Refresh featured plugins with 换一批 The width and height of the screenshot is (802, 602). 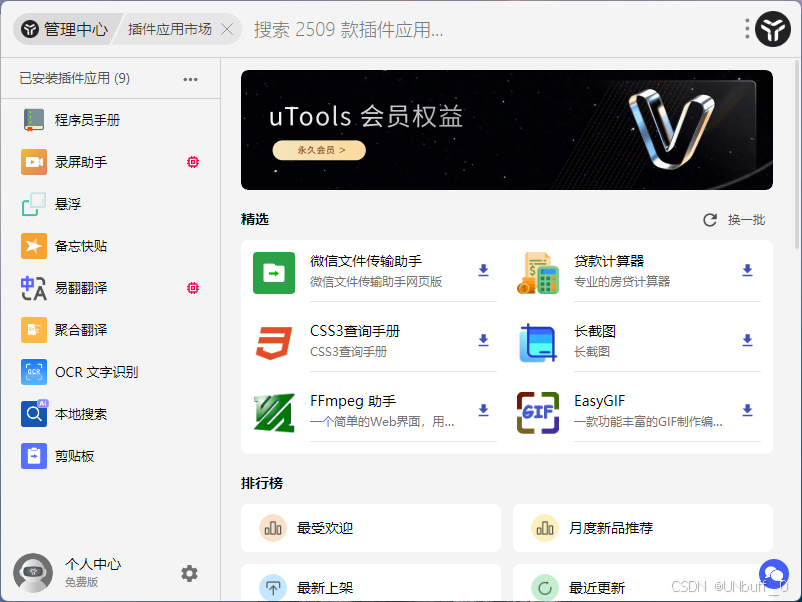734,220
